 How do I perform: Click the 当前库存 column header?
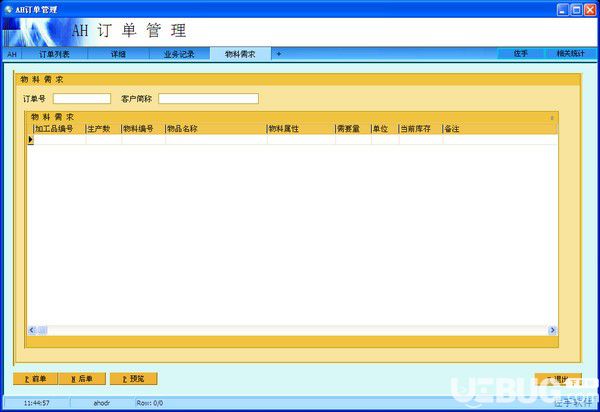pos(421,129)
